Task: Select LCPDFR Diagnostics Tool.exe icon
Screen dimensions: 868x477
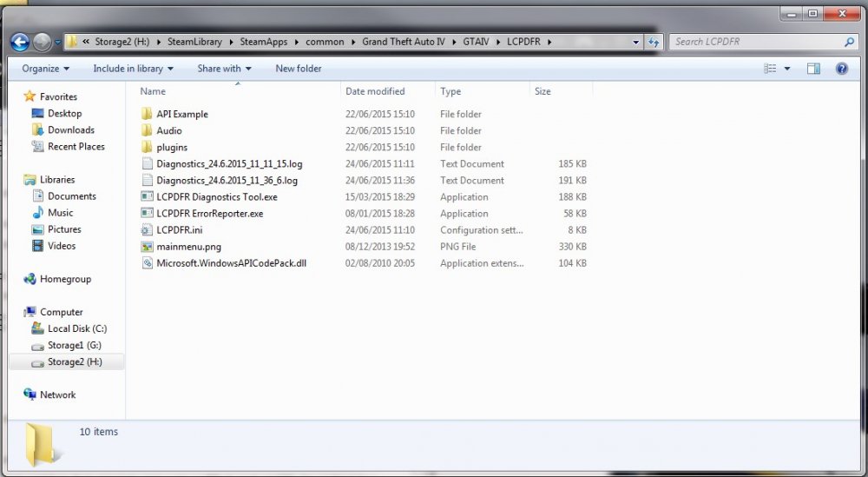Action: (x=147, y=196)
